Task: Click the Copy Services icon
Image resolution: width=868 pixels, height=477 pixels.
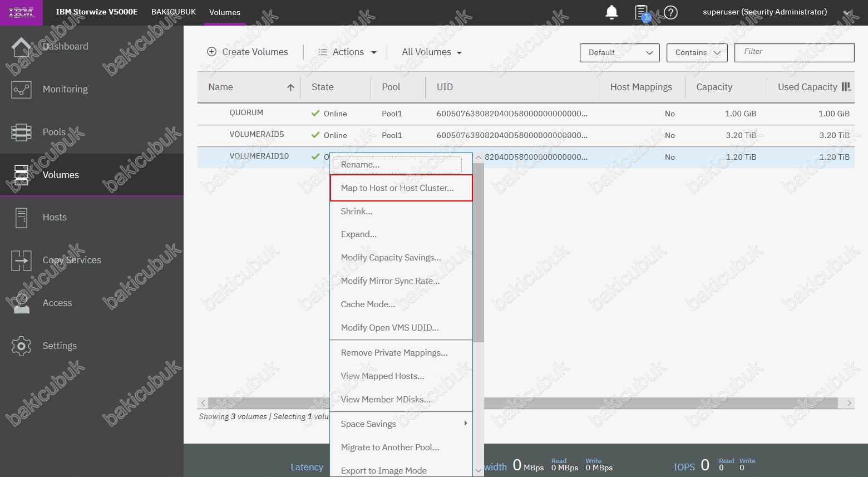Action: [x=21, y=260]
